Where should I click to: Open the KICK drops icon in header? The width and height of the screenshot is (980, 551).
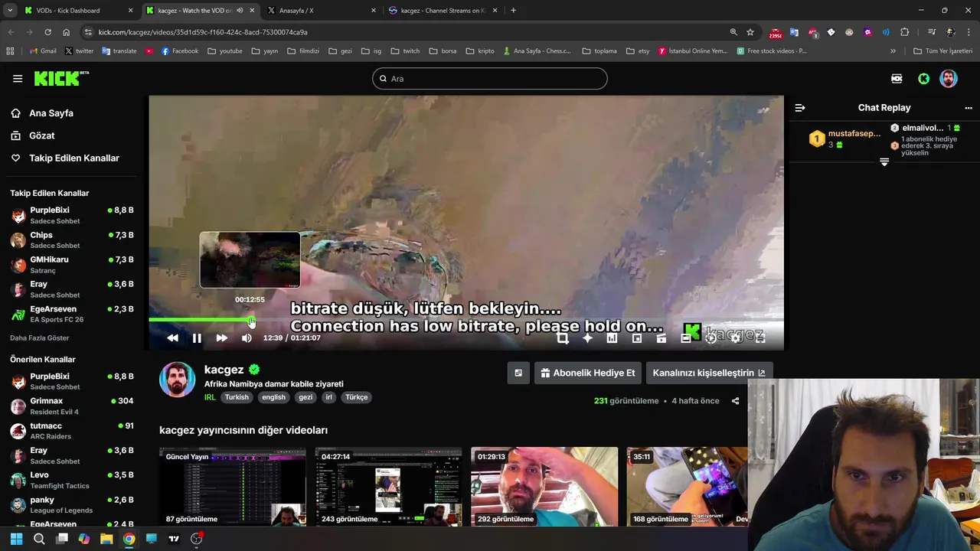point(897,78)
